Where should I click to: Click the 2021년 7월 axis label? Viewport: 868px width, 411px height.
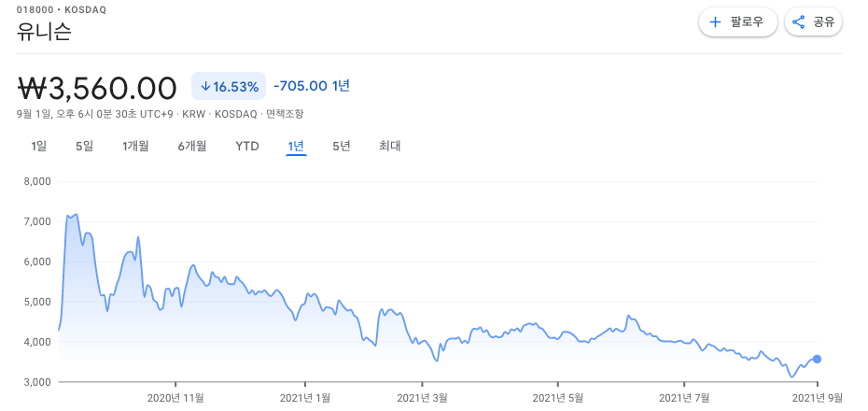[684, 397]
